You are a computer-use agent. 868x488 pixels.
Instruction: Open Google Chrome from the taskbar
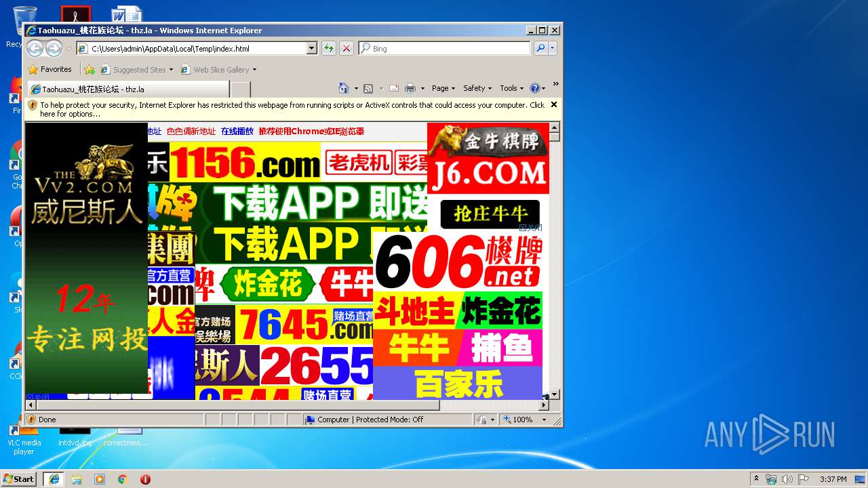point(122,479)
